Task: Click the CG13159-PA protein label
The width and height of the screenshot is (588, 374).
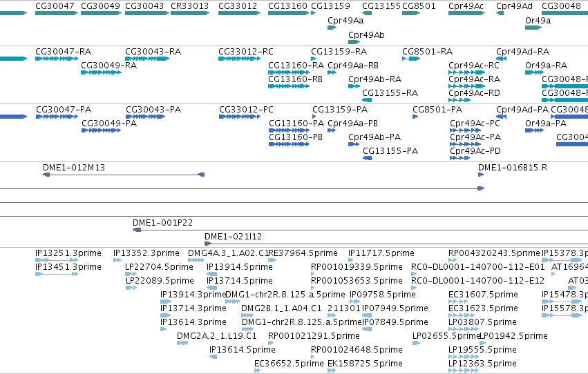Action: pyautogui.click(x=340, y=110)
